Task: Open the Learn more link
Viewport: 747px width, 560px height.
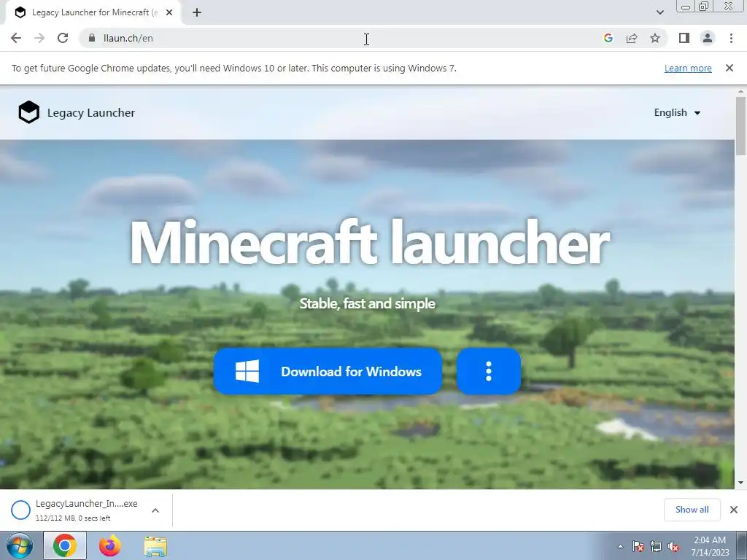Action: [x=688, y=68]
